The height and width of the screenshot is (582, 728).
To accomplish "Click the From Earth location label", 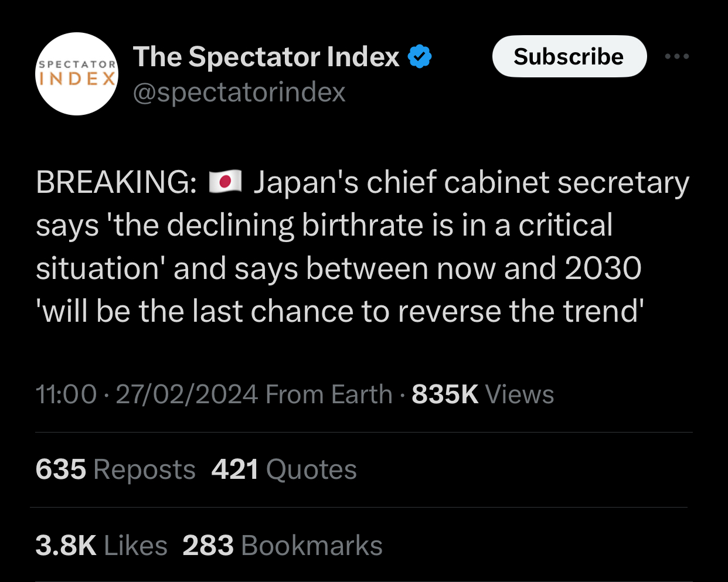I will pos(329,394).
